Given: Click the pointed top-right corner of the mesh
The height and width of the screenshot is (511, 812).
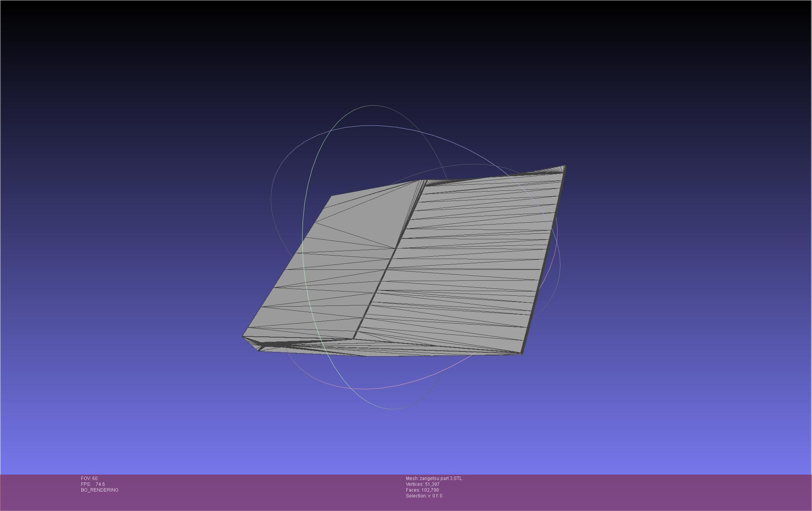Looking at the screenshot, I should point(564,167).
